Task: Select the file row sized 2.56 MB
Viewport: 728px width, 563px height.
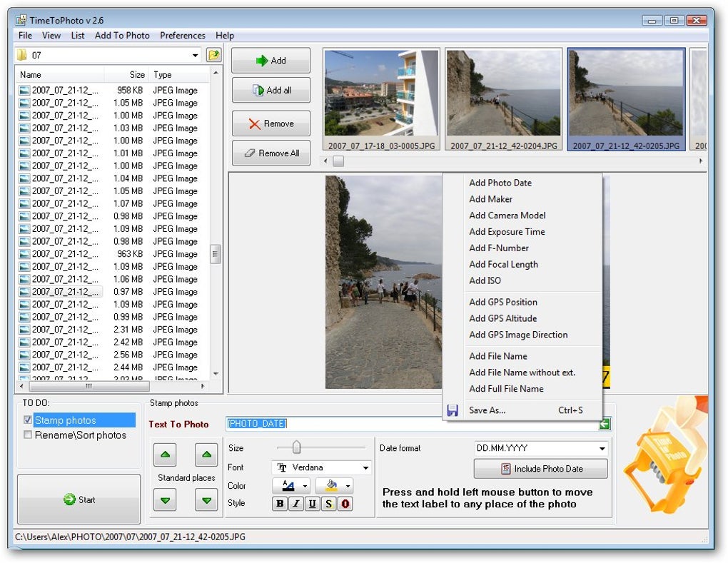Action: tap(113, 355)
